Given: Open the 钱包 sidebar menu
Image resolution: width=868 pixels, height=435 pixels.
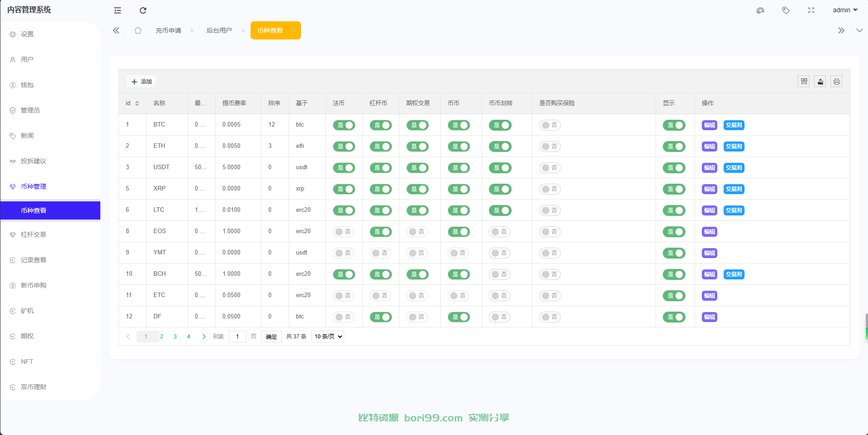Looking at the screenshot, I should (50, 85).
